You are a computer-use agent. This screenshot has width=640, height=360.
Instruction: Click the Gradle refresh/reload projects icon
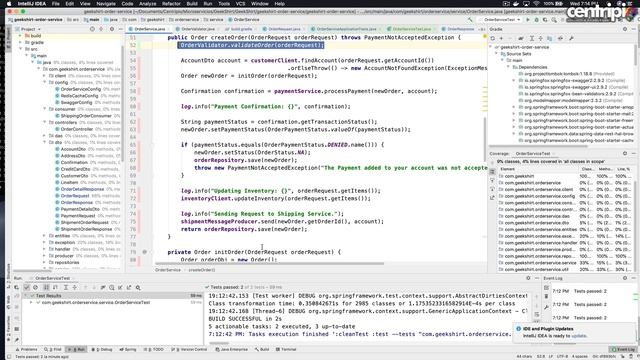pos(493,38)
